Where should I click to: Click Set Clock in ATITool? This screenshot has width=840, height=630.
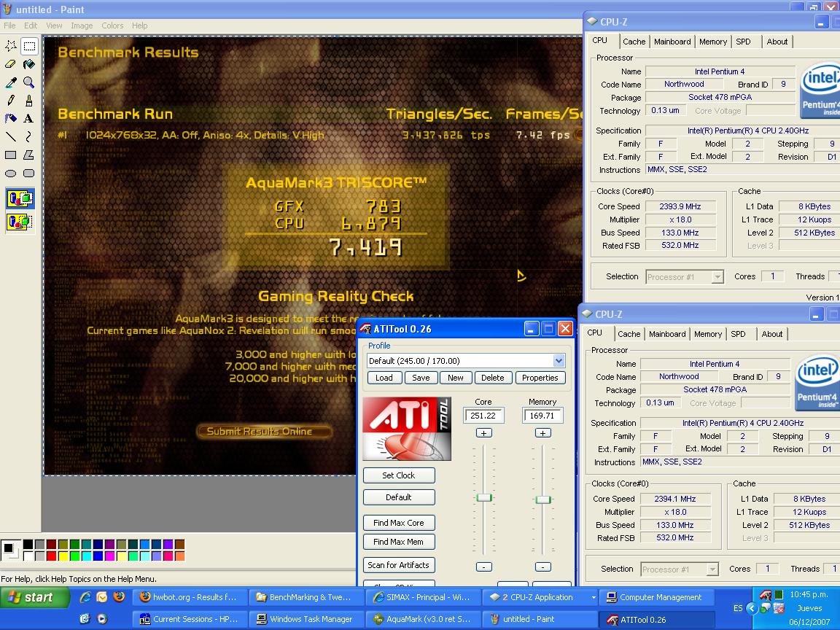399,475
